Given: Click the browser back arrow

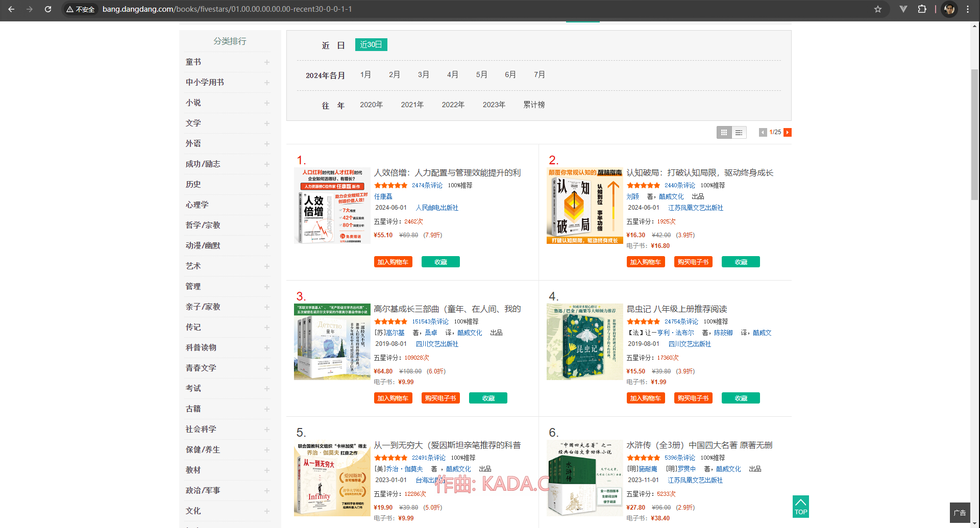Looking at the screenshot, I should (11, 9).
